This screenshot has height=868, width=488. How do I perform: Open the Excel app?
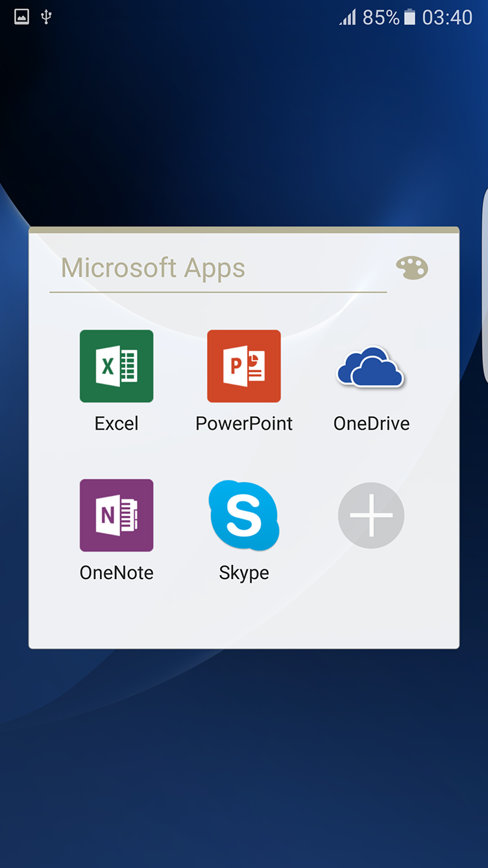(117, 366)
